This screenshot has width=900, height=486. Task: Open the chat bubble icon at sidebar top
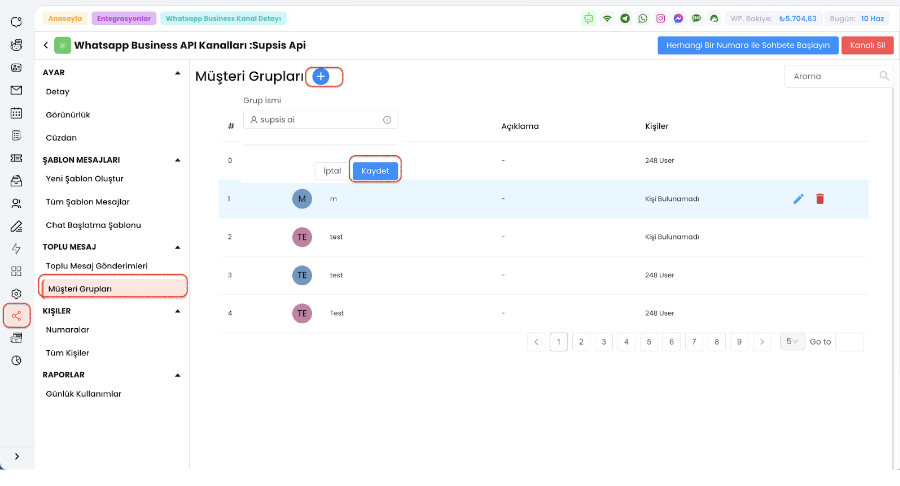(x=16, y=22)
